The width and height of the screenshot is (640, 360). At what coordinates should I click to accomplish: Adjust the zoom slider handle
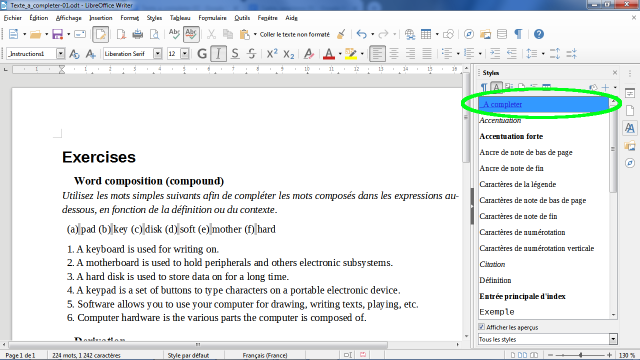(x=580, y=355)
